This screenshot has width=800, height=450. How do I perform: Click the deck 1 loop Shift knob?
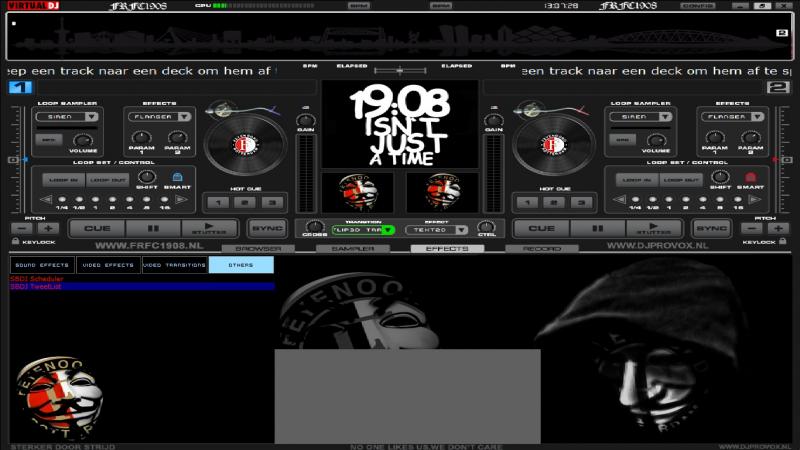point(146,177)
